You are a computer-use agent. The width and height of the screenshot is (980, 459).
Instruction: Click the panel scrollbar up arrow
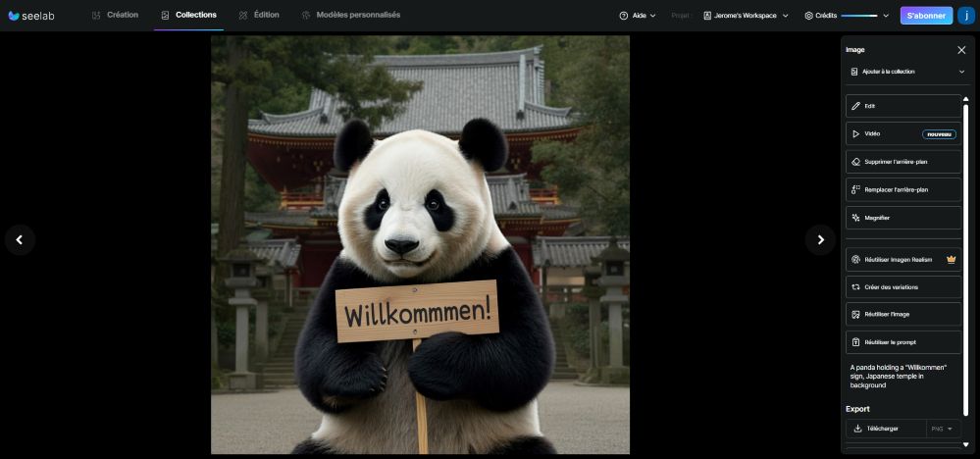pyautogui.click(x=965, y=99)
